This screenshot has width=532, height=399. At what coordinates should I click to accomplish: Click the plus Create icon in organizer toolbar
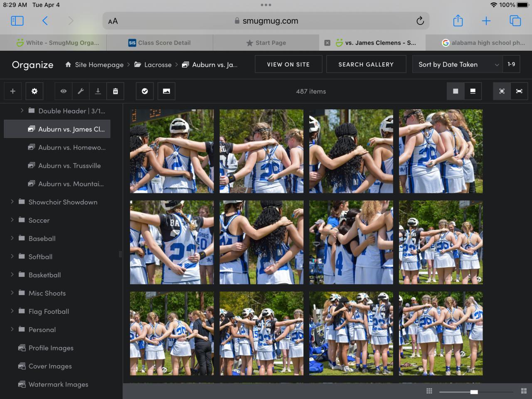point(13,91)
